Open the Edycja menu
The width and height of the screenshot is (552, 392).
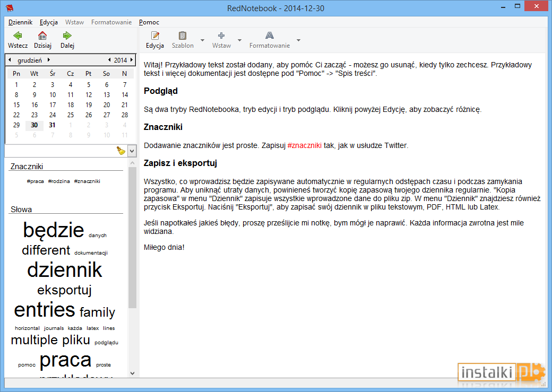pos(49,22)
